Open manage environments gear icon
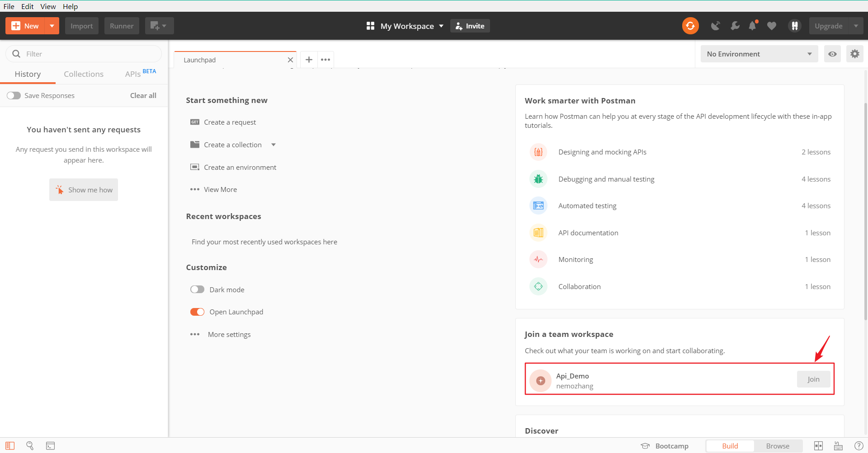 (854, 54)
